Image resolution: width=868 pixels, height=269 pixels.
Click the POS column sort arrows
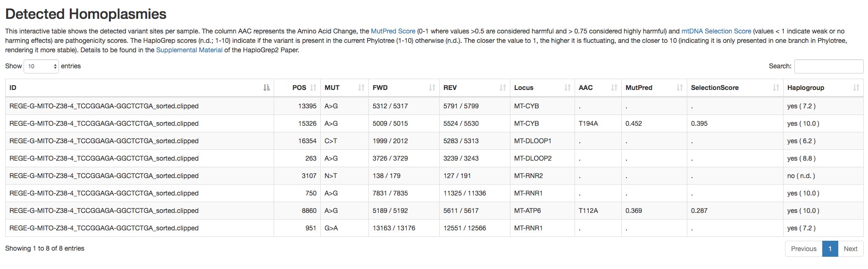(313, 88)
